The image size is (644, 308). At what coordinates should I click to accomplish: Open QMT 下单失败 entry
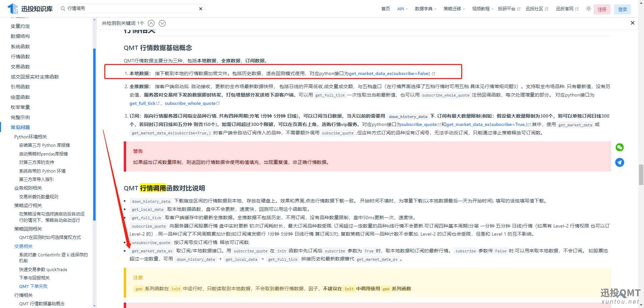(x=33, y=286)
